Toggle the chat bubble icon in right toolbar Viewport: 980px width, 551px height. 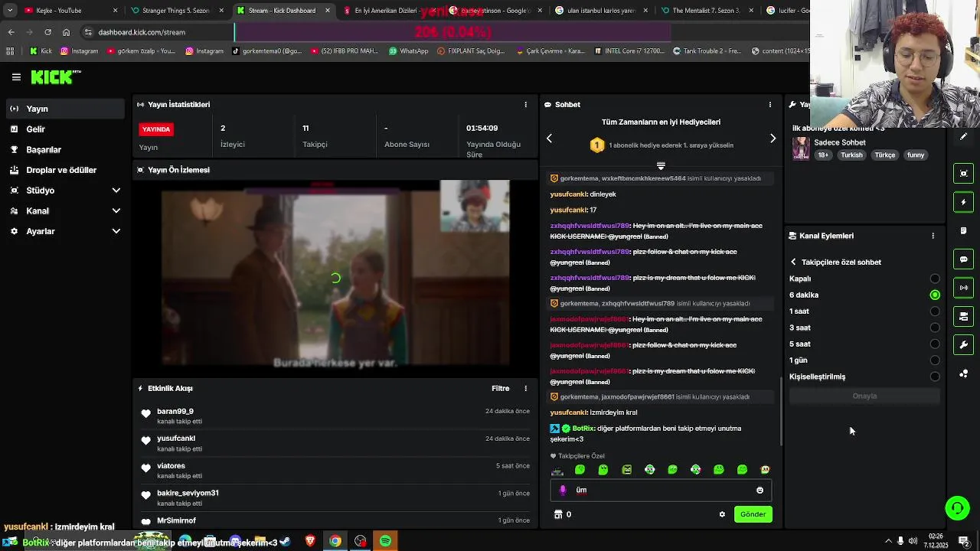[964, 259]
